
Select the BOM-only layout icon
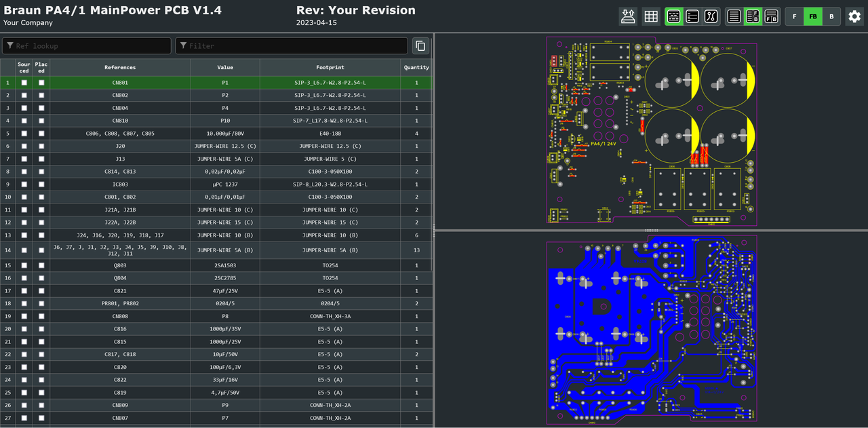click(734, 16)
